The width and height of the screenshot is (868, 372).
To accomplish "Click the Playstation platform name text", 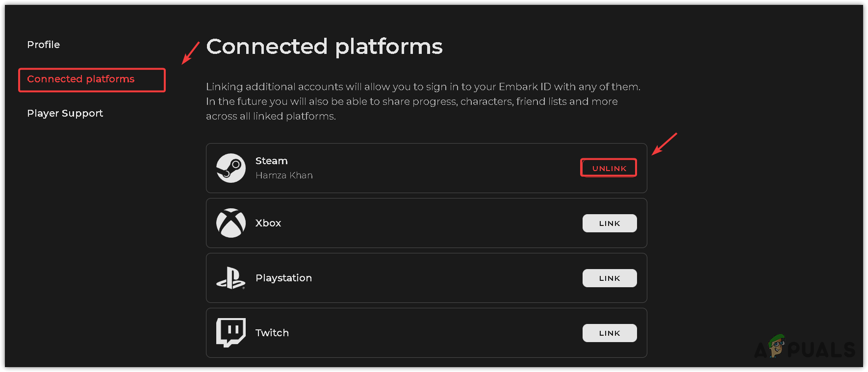I will (283, 278).
